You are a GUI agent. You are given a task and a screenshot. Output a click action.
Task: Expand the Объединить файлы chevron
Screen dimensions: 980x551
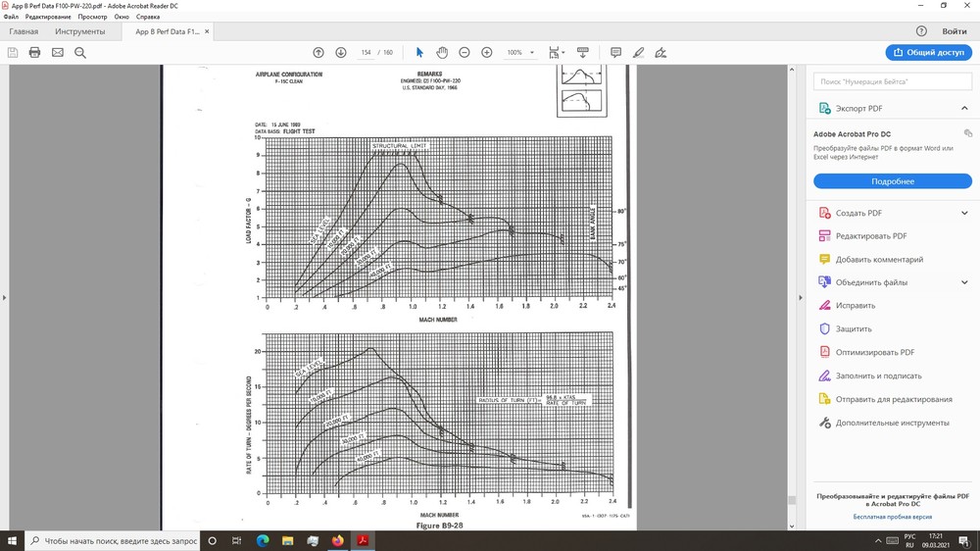point(964,282)
